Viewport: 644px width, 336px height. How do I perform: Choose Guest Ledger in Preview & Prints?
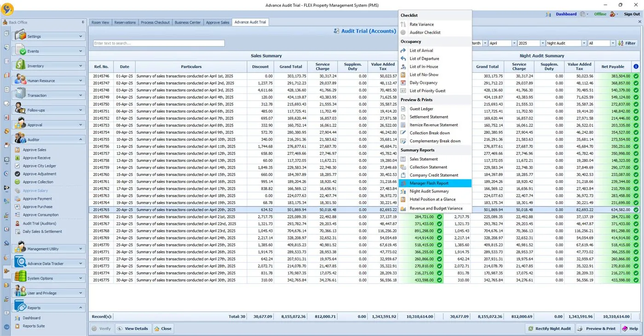435,109
